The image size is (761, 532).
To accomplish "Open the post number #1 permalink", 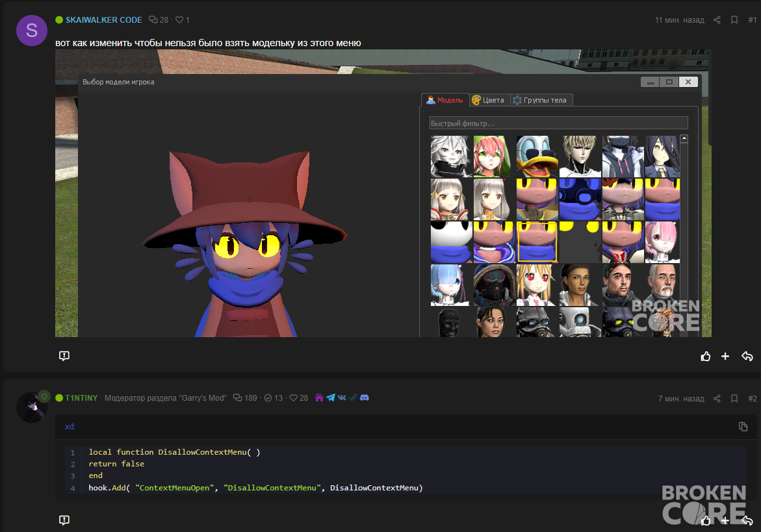I will pos(752,20).
